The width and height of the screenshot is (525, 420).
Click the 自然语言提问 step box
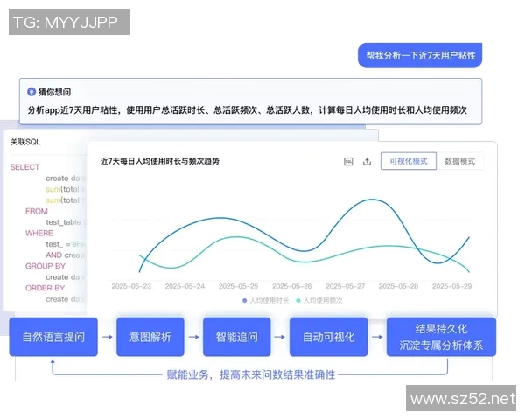point(53,337)
